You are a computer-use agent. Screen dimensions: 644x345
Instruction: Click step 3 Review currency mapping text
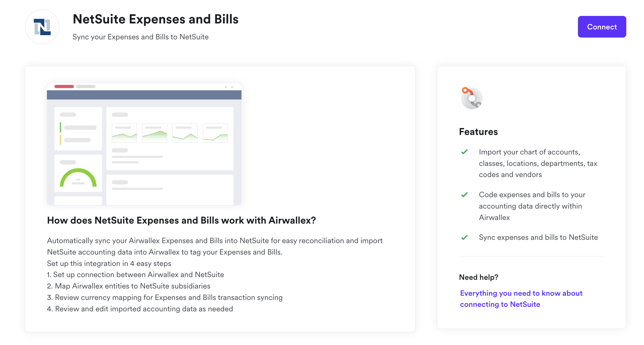[165, 298]
